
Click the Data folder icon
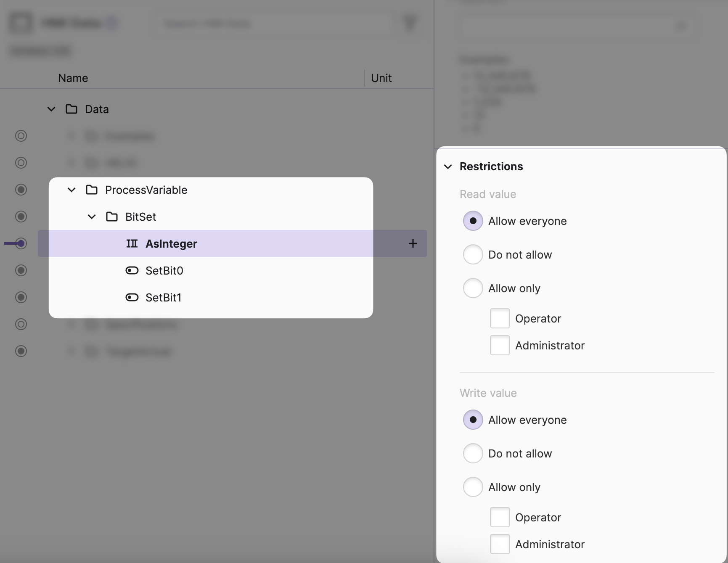click(x=71, y=109)
